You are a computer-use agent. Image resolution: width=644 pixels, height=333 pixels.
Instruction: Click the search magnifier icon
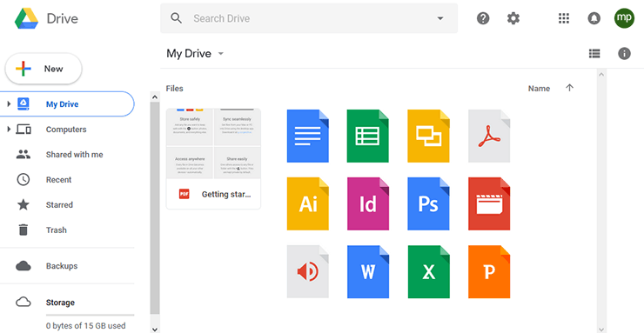[176, 18]
